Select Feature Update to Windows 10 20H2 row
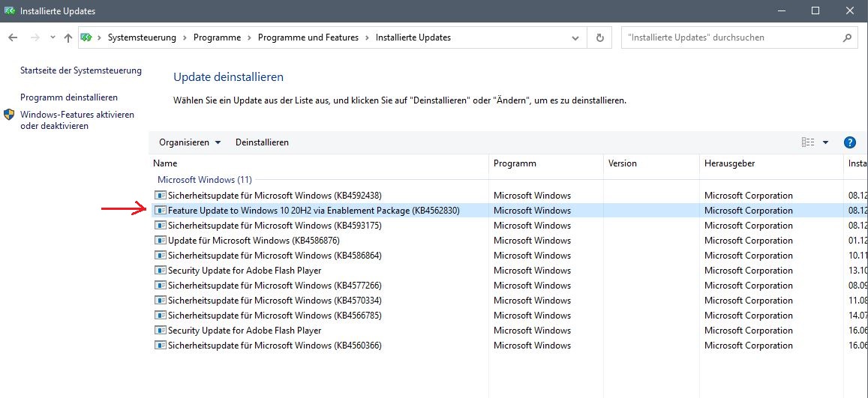 pos(509,210)
